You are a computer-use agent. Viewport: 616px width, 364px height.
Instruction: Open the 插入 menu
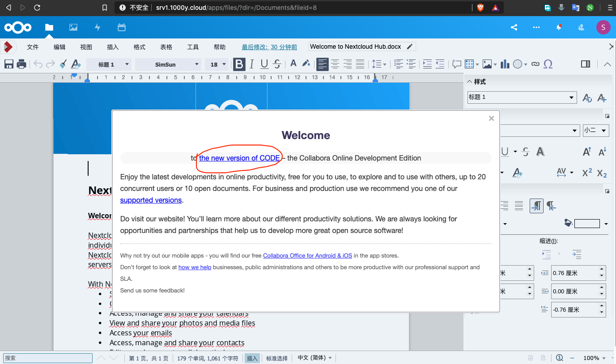(113, 47)
